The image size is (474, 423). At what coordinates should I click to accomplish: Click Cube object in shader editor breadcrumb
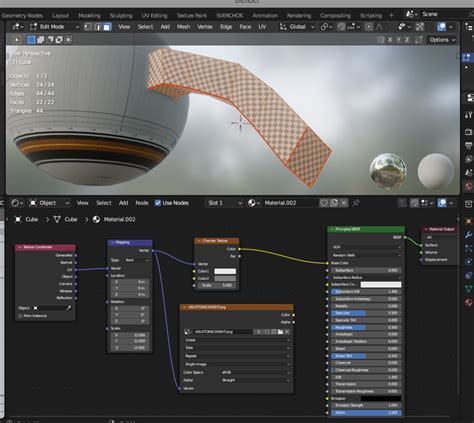(27, 219)
